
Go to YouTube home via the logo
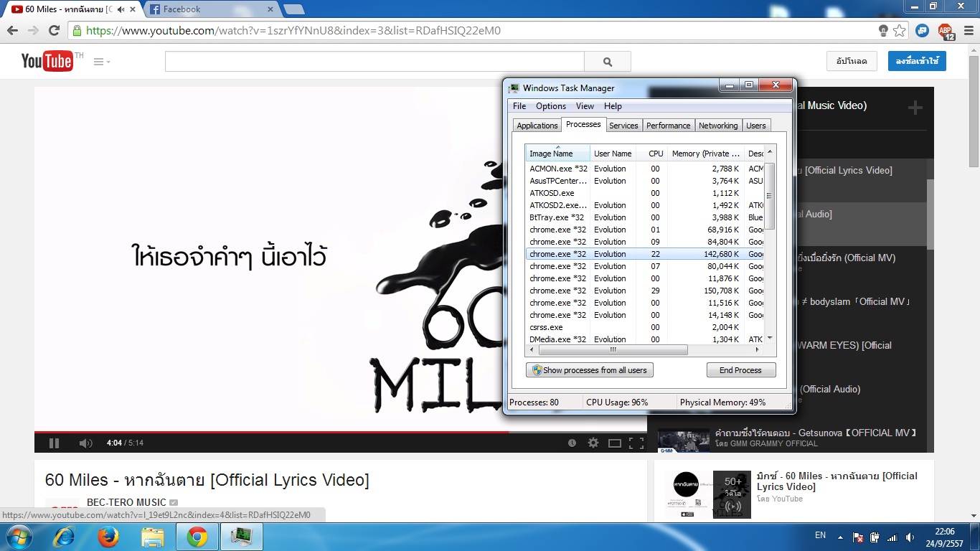point(47,61)
